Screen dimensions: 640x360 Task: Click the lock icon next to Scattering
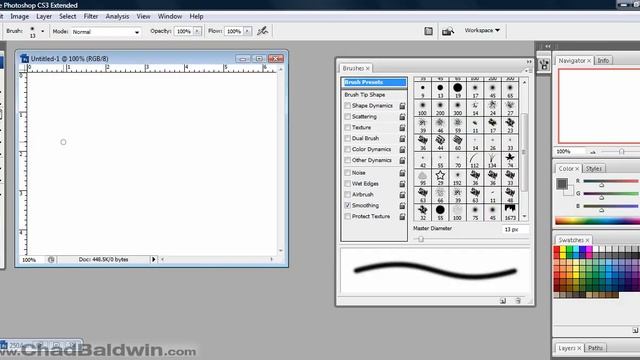(402, 117)
